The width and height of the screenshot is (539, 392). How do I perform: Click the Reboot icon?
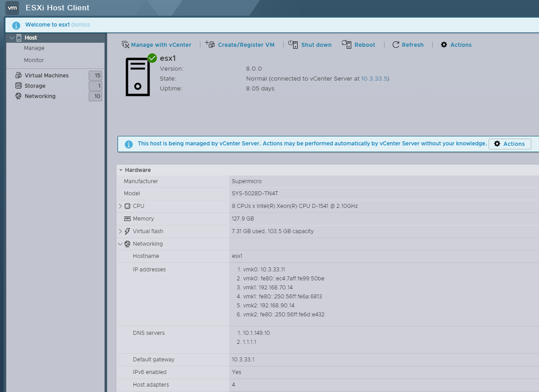click(347, 44)
